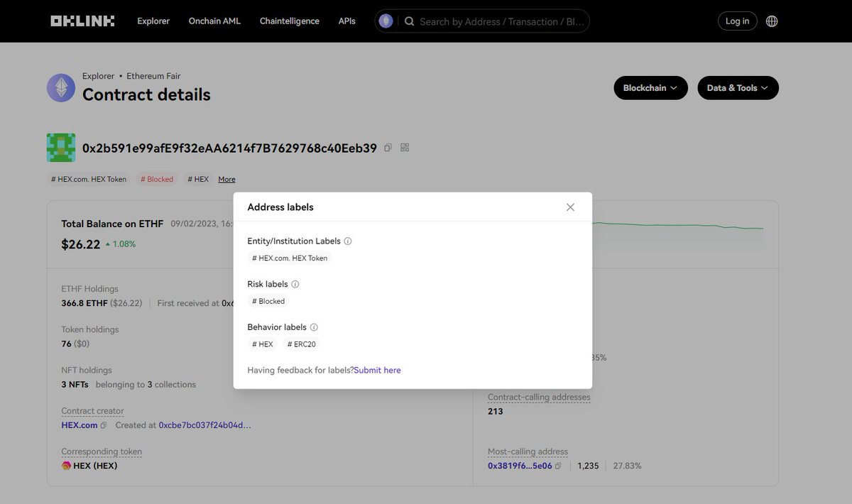Viewport: 852px width, 504px height.
Task: Show the address QR code
Action: 405,148
